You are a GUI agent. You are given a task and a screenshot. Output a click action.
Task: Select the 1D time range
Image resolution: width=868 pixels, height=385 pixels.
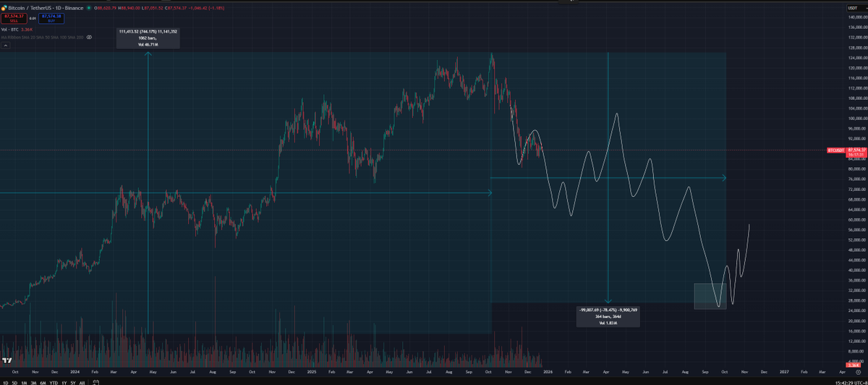pos(6,382)
